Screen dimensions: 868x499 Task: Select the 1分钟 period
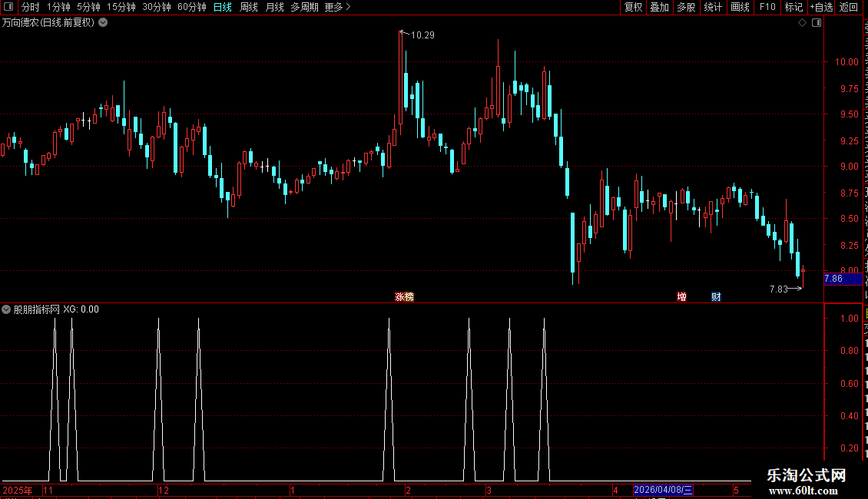(x=58, y=7)
